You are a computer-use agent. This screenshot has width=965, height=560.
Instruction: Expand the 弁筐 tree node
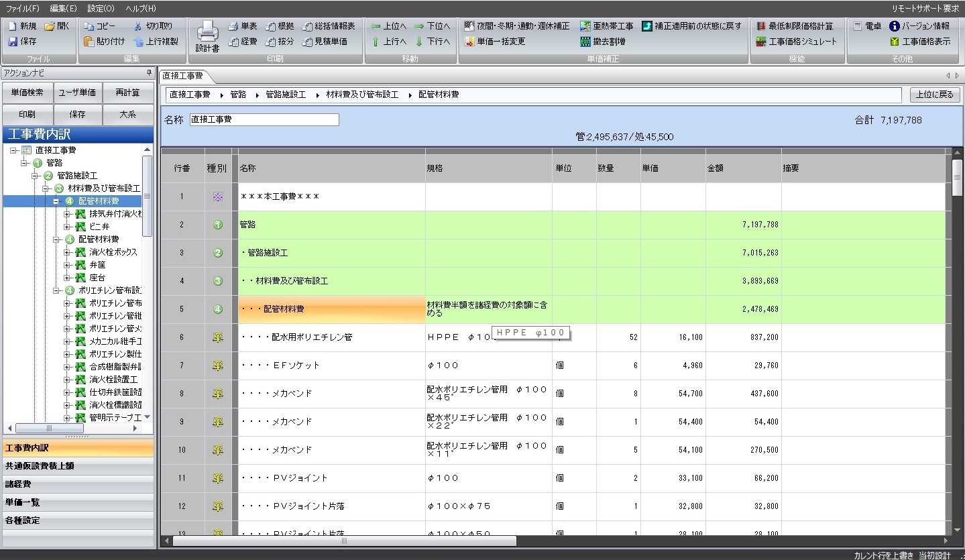(x=68, y=265)
